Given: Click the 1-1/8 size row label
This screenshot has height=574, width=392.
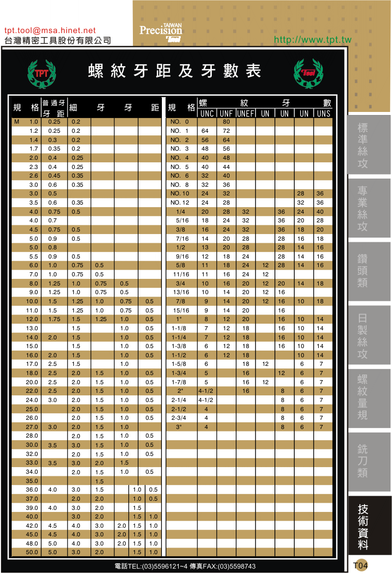Looking at the screenshot, I should [179, 328].
